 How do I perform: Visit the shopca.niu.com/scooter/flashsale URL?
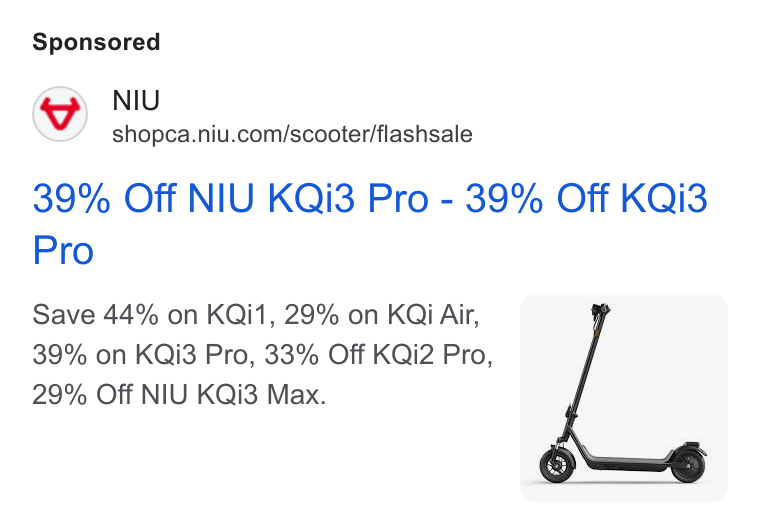coord(292,134)
